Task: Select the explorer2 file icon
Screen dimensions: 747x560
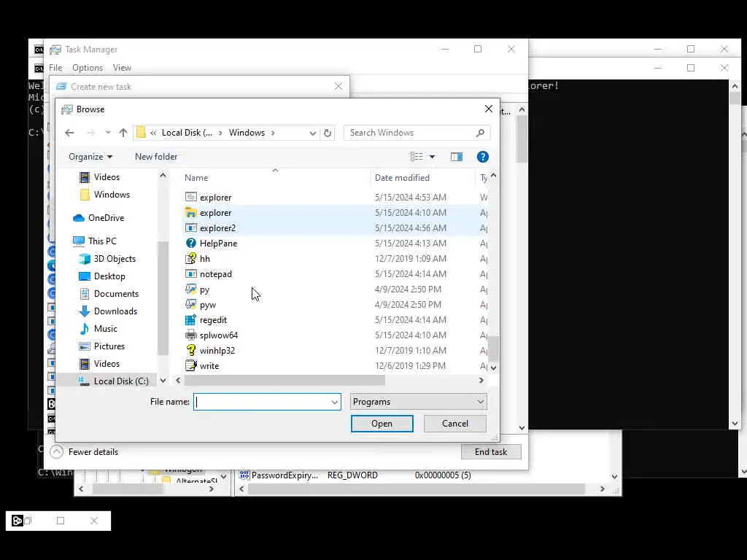Action: click(x=190, y=228)
